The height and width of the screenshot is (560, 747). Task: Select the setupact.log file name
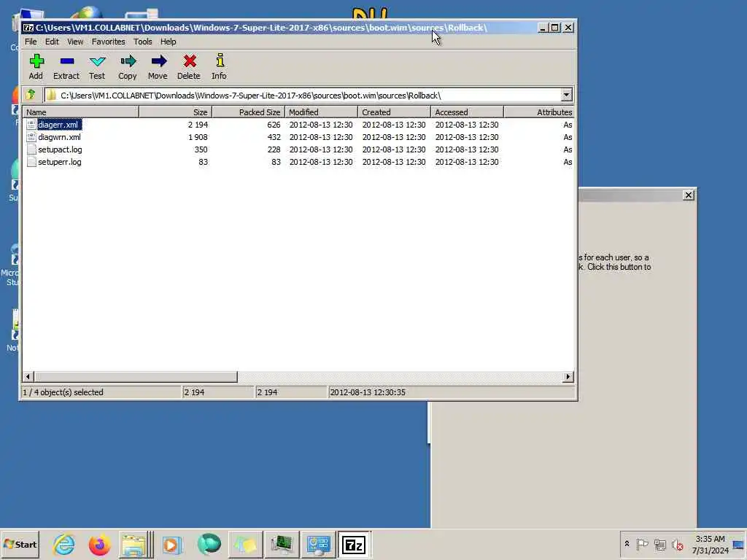[x=60, y=149]
